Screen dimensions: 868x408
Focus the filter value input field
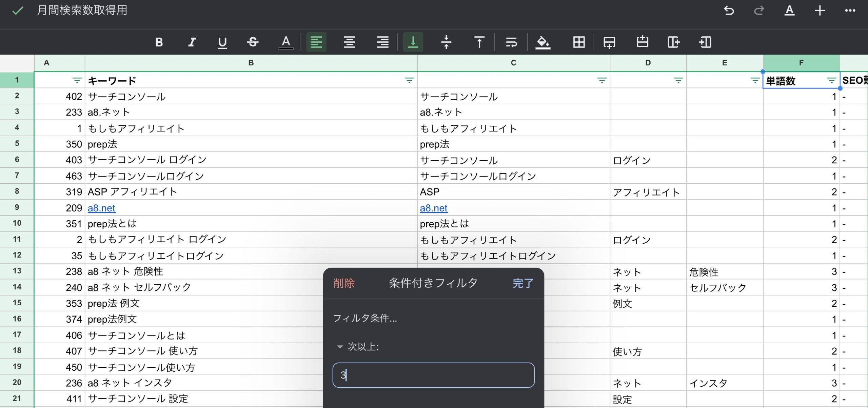(x=434, y=375)
